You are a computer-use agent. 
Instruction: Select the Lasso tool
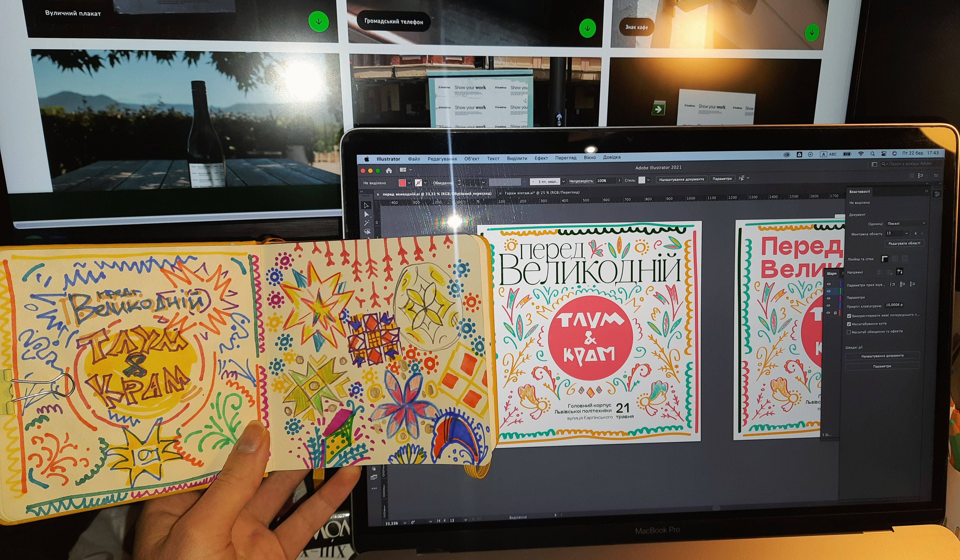pyautogui.click(x=367, y=232)
